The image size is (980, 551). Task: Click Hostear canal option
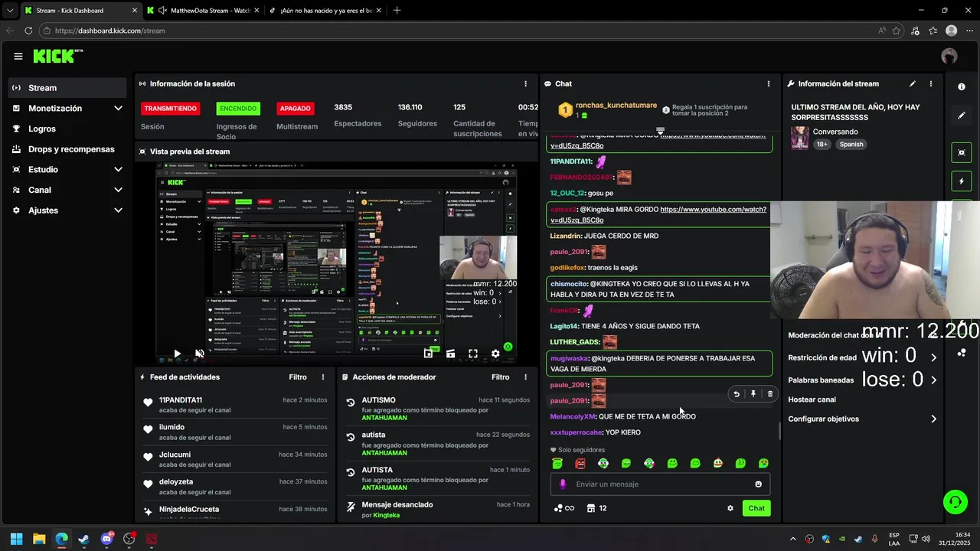812,399
